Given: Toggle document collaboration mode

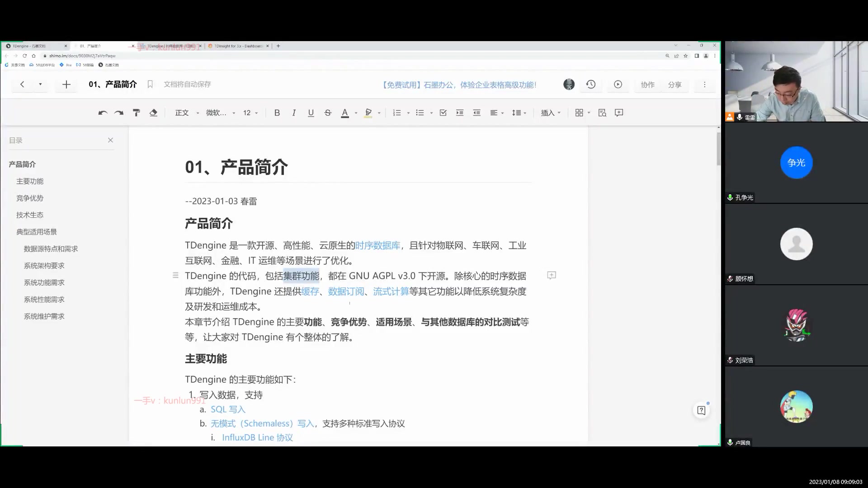Looking at the screenshot, I should point(647,84).
